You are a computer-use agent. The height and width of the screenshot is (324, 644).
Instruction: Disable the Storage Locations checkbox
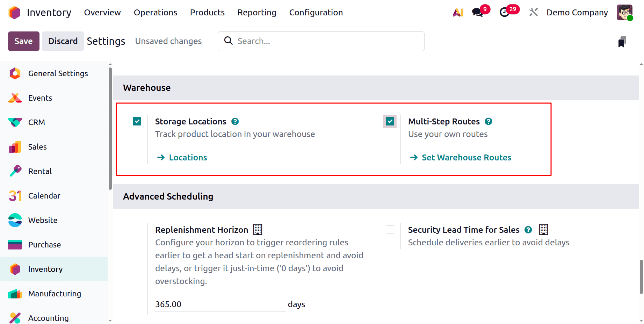(x=137, y=121)
